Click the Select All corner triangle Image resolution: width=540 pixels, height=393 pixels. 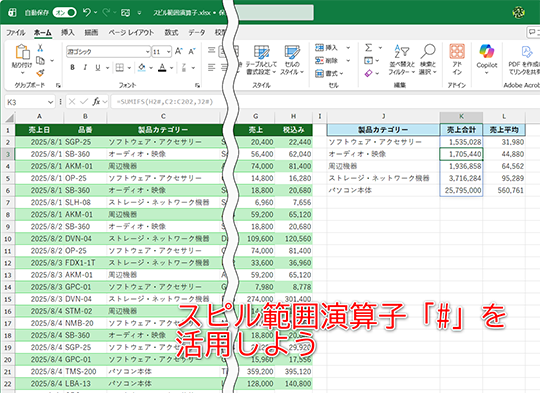click(x=10, y=118)
